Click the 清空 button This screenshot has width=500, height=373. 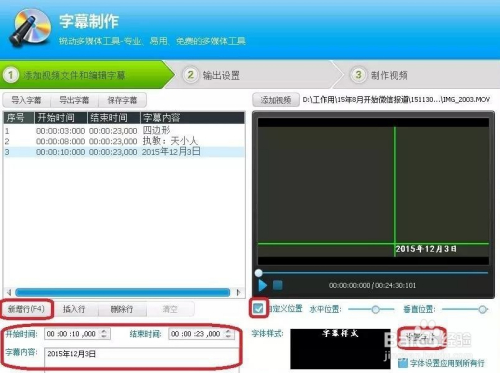coord(170,309)
